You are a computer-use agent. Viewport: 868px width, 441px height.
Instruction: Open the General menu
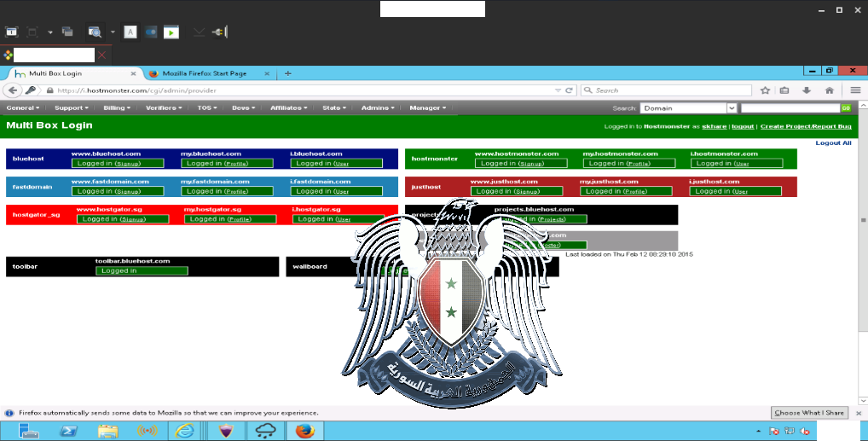coord(23,108)
